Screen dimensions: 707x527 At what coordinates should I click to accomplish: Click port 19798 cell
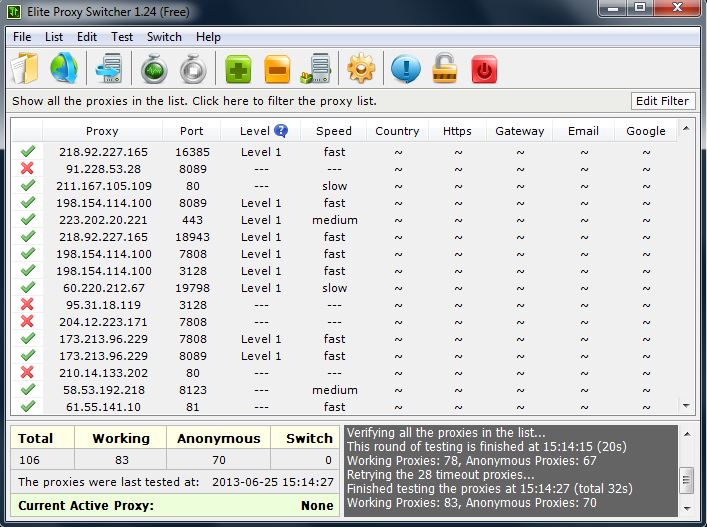click(x=193, y=288)
